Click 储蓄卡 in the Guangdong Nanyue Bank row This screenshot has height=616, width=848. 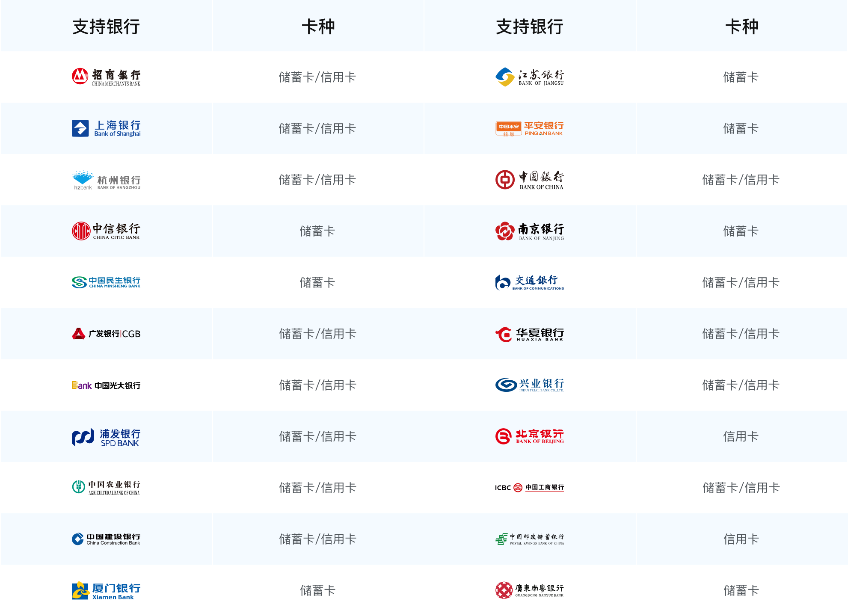click(741, 590)
